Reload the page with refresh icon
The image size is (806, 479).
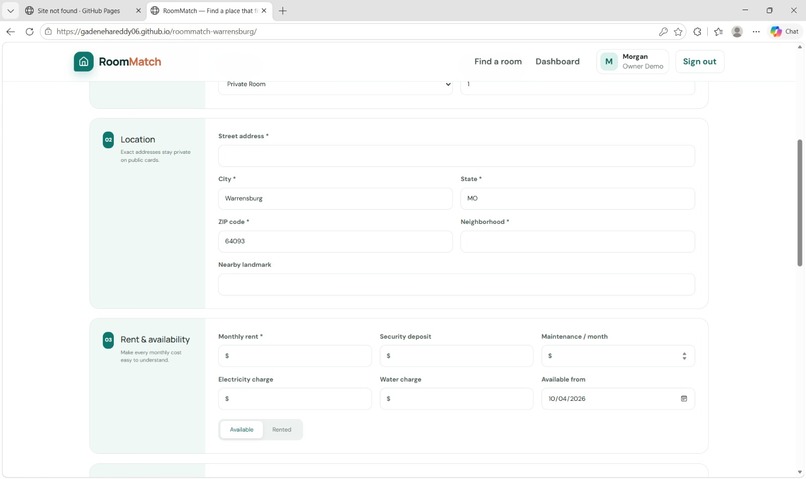(29, 31)
